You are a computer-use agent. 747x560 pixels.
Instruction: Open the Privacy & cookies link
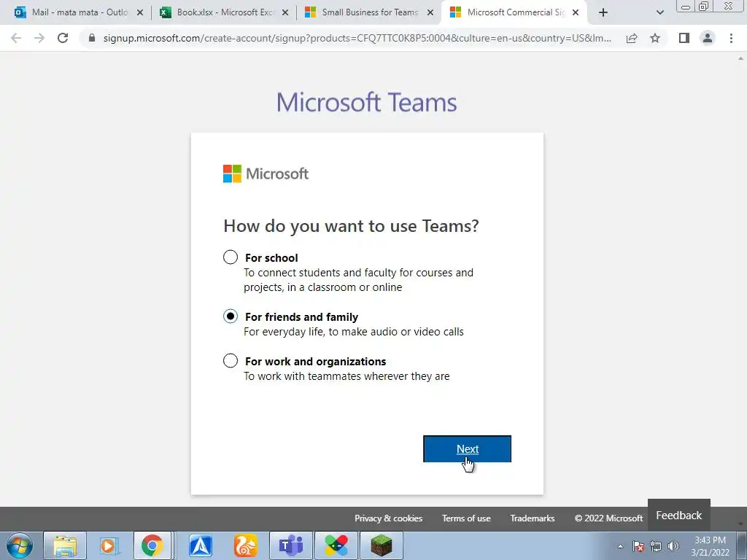tap(388, 518)
